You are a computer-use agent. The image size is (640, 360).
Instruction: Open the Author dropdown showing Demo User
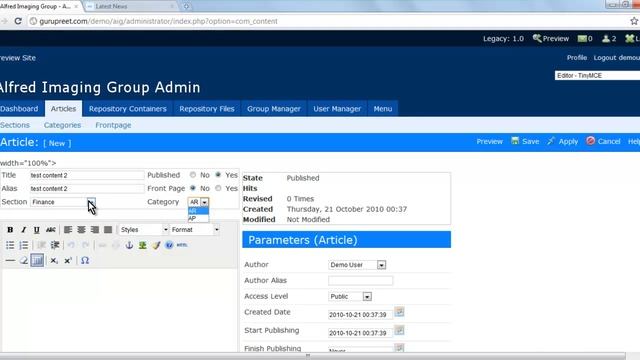click(357, 265)
